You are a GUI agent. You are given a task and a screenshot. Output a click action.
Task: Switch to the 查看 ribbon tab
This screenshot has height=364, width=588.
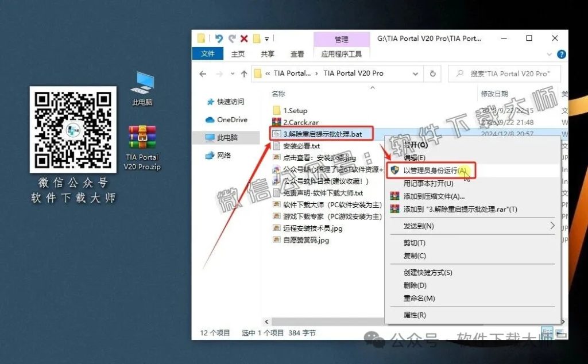[x=296, y=53]
